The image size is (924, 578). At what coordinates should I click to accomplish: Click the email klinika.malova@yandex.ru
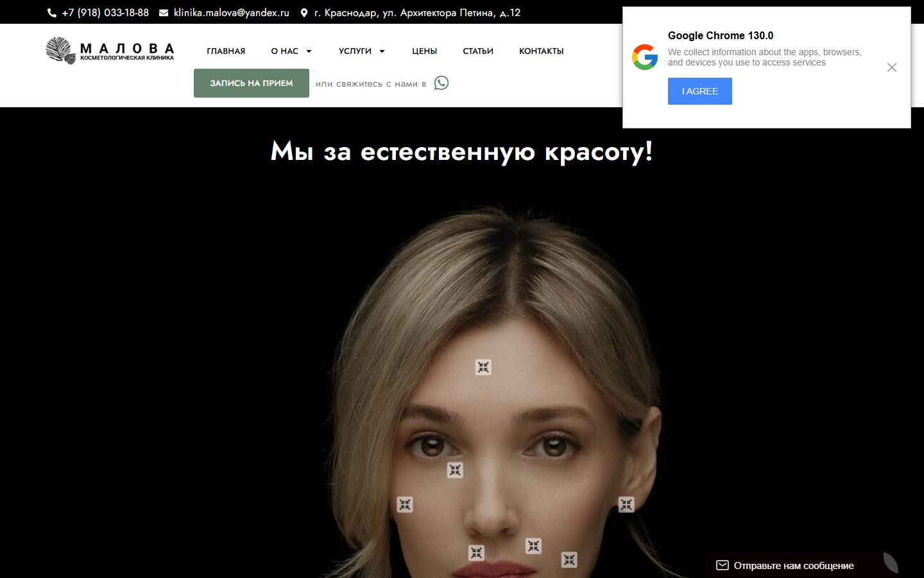232,13
